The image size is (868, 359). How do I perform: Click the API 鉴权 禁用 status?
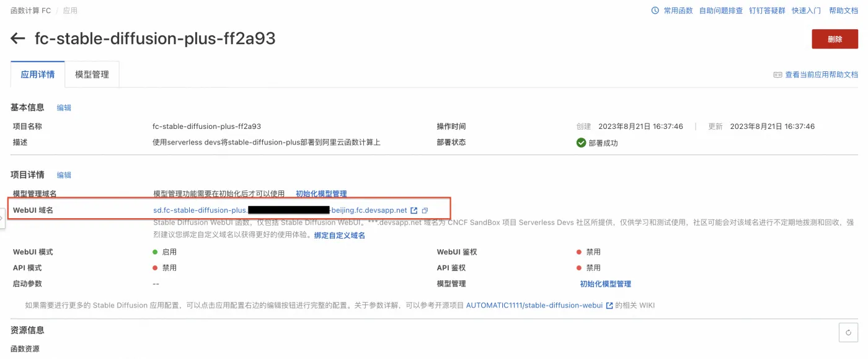(x=588, y=268)
